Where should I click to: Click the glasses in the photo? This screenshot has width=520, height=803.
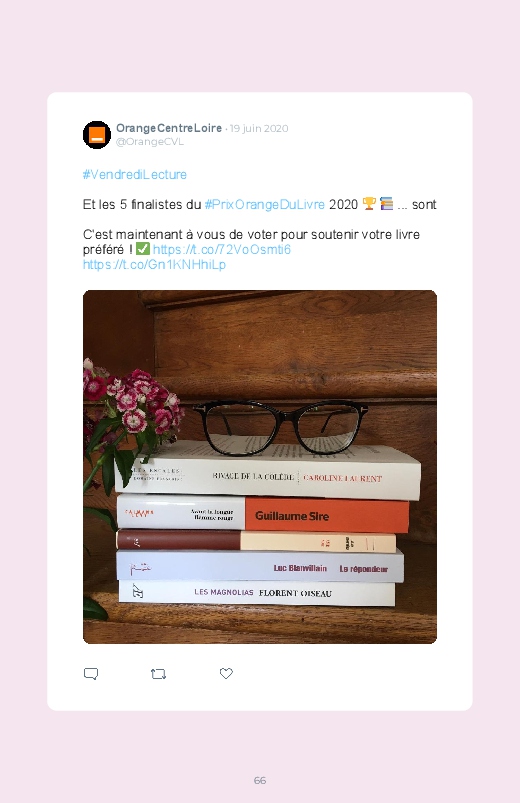tap(280, 427)
